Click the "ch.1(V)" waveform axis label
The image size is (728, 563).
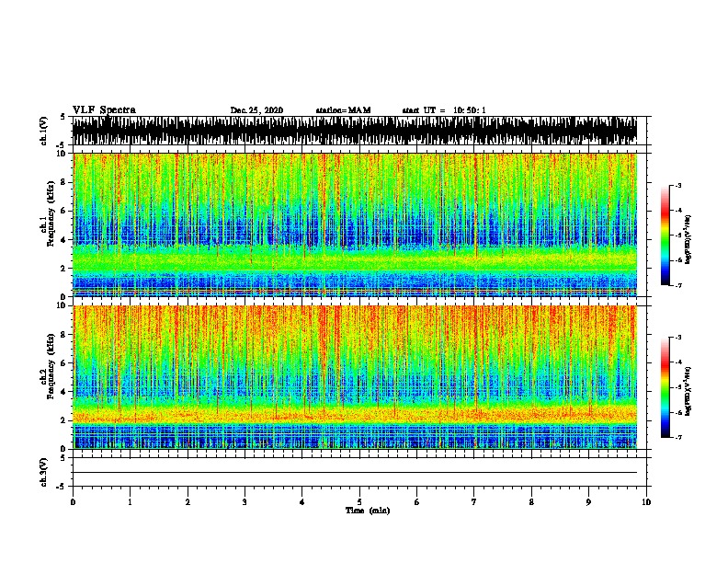[43, 131]
